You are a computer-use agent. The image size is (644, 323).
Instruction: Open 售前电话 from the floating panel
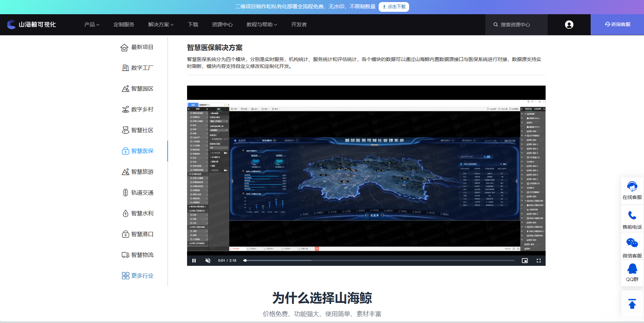(632, 220)
